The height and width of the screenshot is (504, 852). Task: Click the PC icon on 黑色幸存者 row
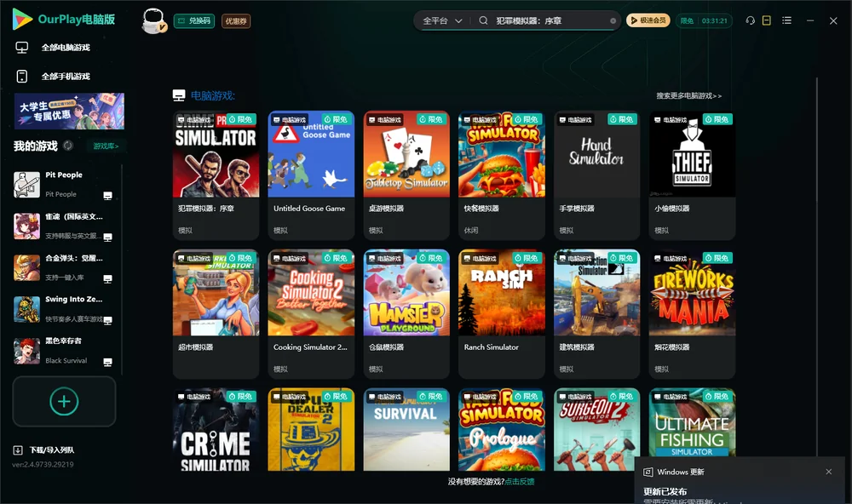pos(107,362)
